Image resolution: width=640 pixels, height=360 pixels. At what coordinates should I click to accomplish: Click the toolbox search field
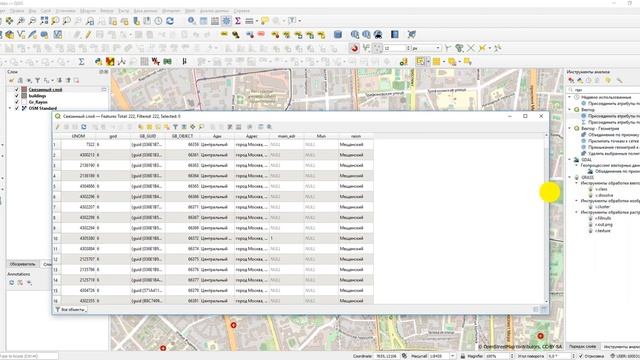pyautogui.click(x=604, y=89)
